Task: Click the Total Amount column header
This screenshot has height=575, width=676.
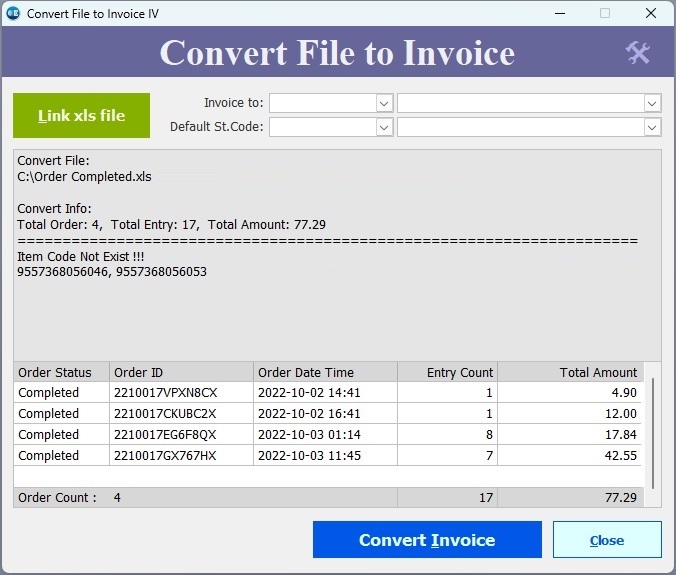Action: point(569,372)
